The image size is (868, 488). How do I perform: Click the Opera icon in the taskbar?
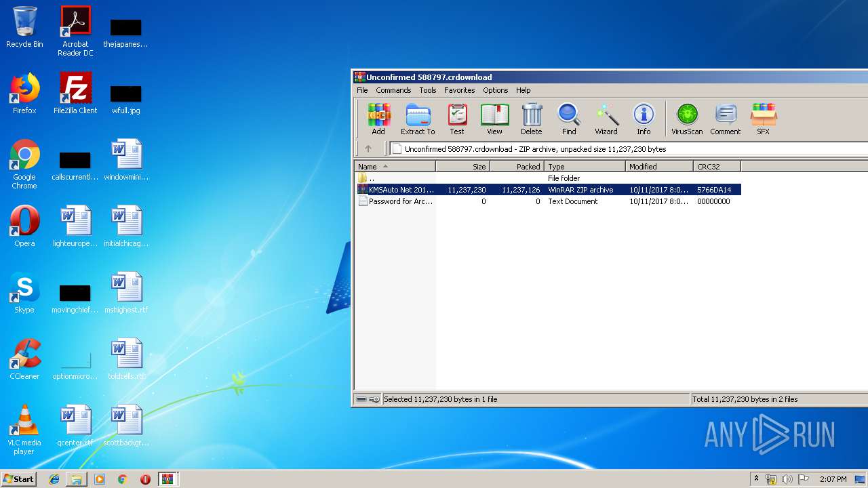[145, 479]
